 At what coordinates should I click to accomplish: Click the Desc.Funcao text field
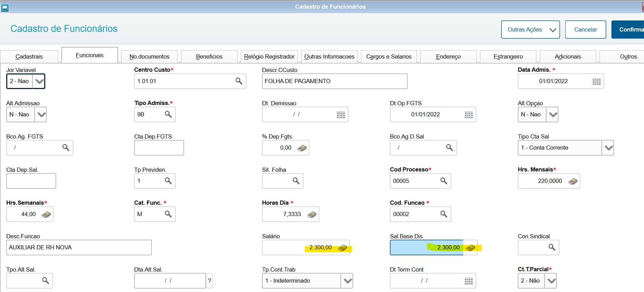point(79,248)
